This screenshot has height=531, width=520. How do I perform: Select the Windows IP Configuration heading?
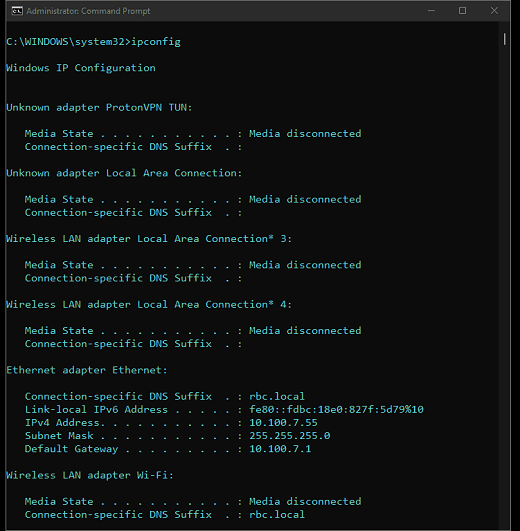pos(81,68)
